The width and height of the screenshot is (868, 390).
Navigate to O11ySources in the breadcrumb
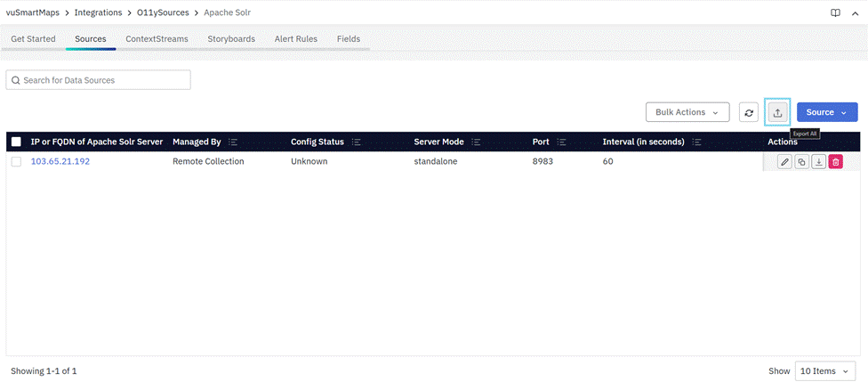coord(163,13)
